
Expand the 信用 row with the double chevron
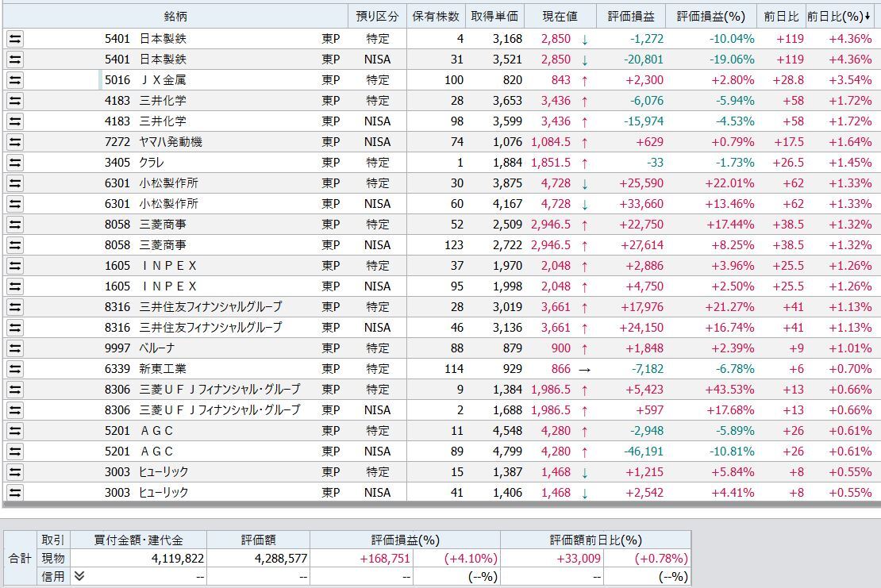click(x=79, y=576)
